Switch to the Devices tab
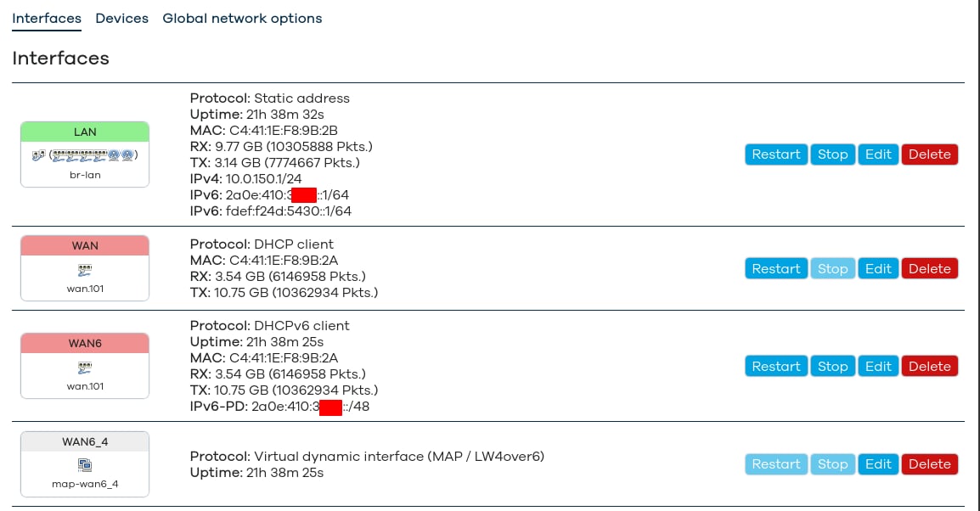The height and width of the screenshot is (511, 980). (x=121, y=18)
